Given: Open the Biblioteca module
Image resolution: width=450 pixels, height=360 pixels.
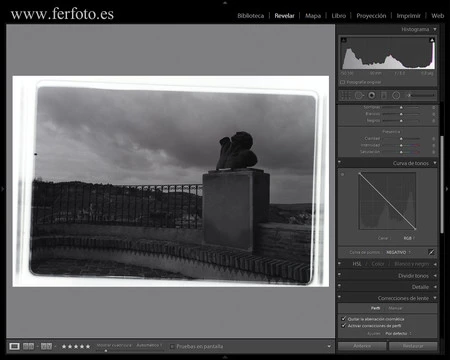Looking at the screenshot, I should tap(251, 16).
